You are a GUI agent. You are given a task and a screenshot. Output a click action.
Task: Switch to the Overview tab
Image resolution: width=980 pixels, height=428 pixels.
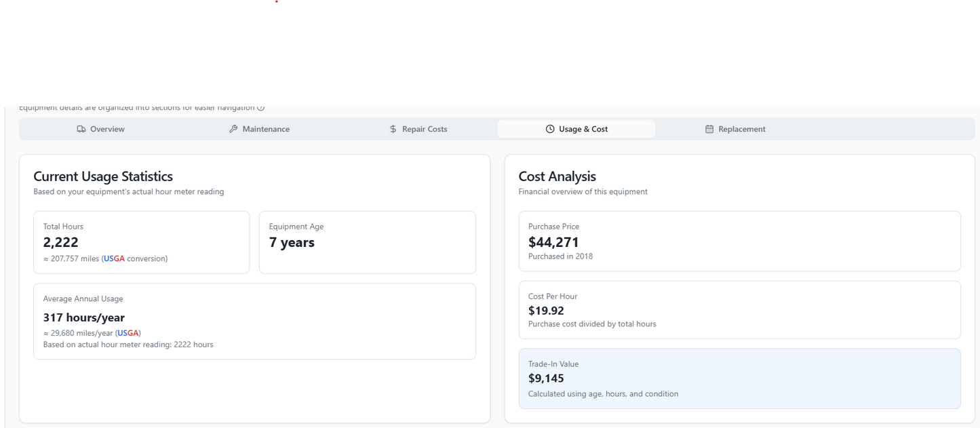(100, 129)
